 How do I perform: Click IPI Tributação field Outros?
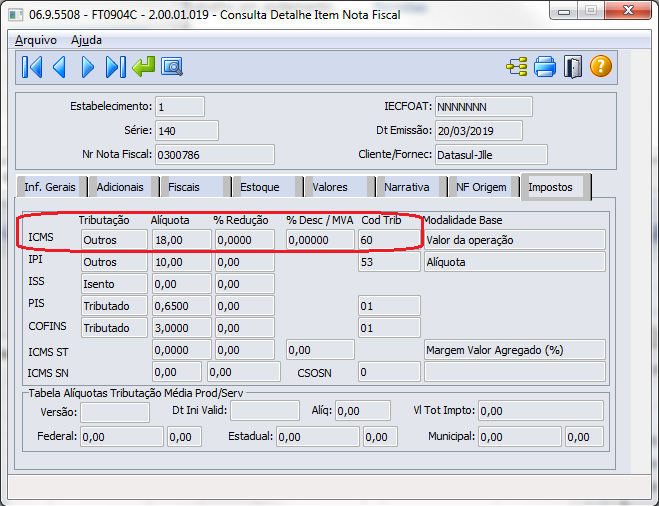point(114,262)
